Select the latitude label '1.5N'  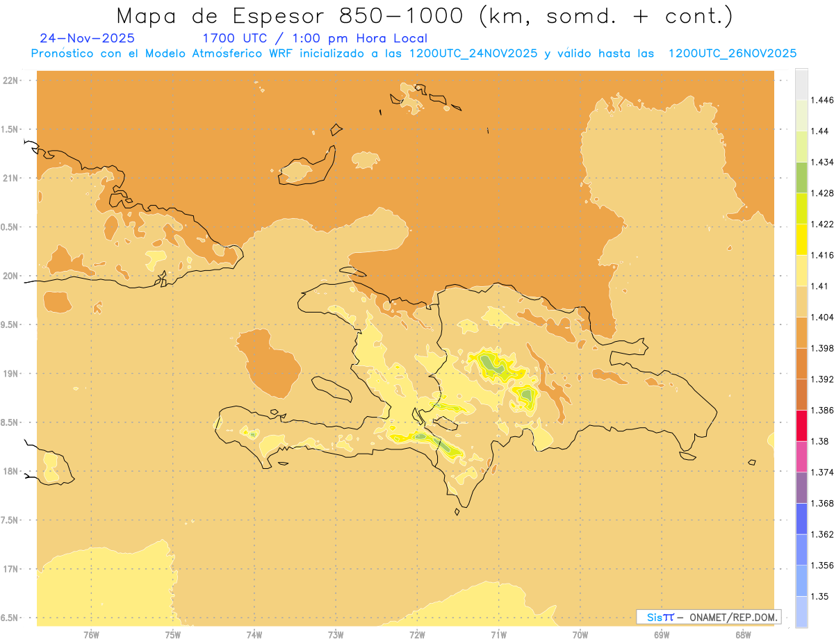coord(10,129)
